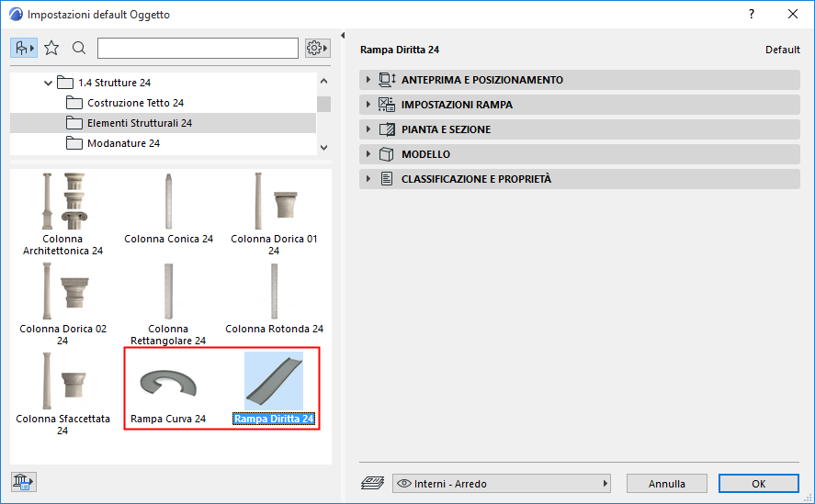Collapse the 1.4 Strutture 24 folder
The height and width of the screenshot is (504, 815).
click(x=48, y=83)
